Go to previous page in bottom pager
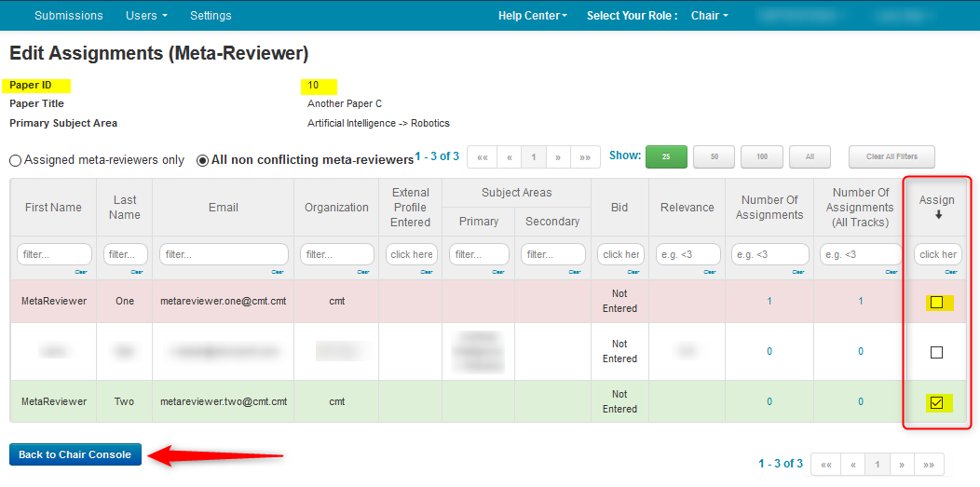The height and width of the screenshot is (487, 980). coord(853,465)
